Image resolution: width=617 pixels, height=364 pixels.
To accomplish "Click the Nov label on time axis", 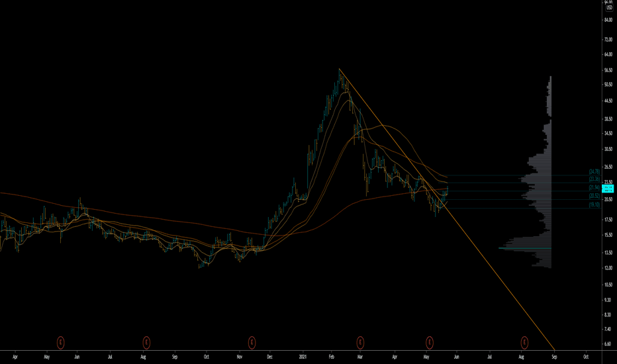I will tap(239, 357).
